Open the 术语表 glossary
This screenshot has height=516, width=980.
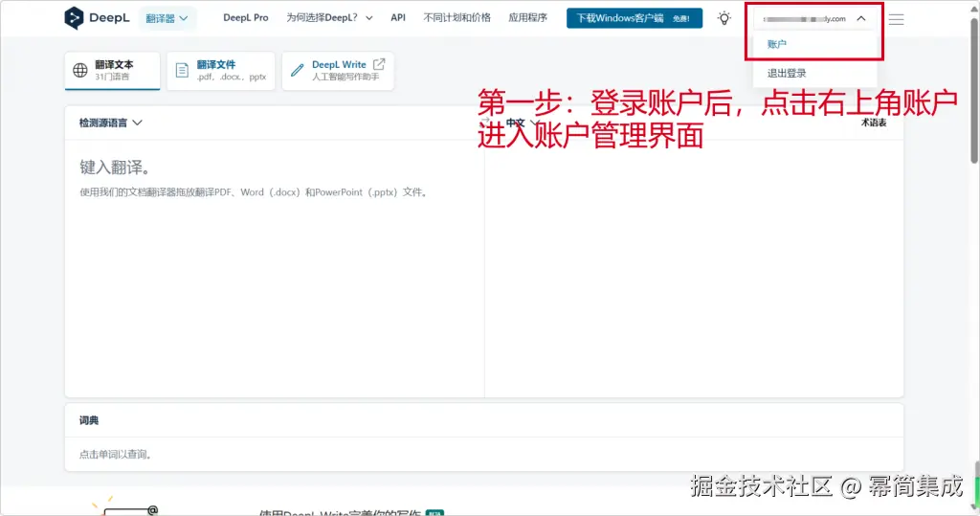pos(874,123)
